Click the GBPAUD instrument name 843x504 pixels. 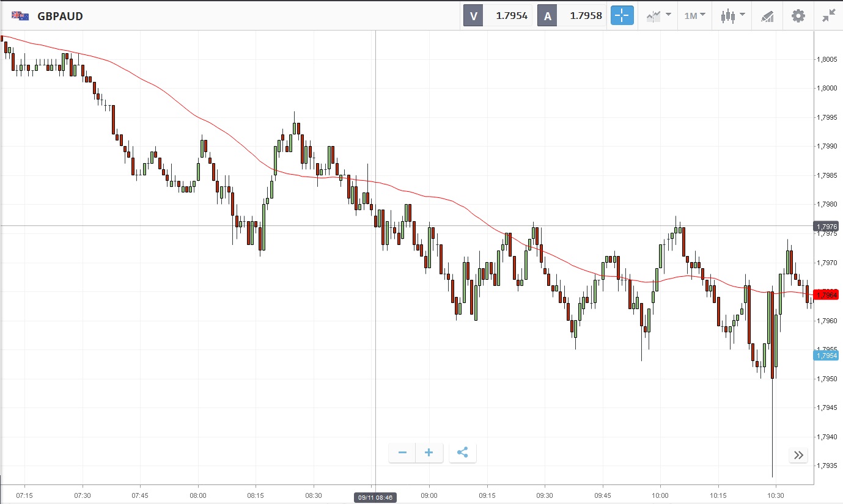[x=60, y=16]
